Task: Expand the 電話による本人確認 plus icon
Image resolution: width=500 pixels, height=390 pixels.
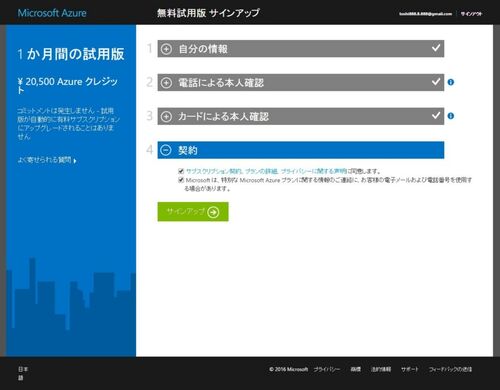Action: pos(166,83)
